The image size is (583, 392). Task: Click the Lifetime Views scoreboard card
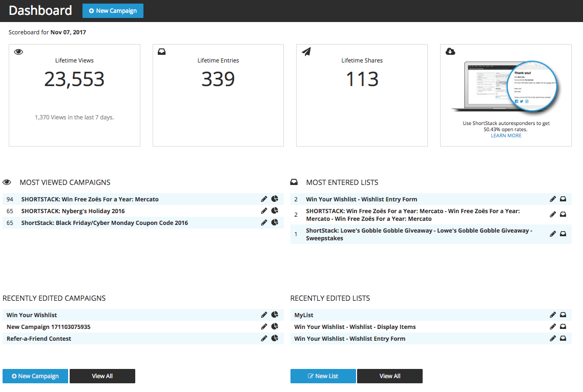pos(74,95)
